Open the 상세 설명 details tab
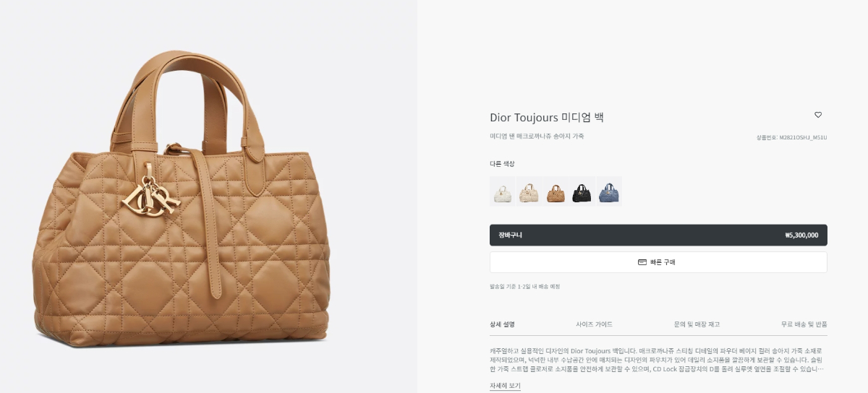Image resolution: width=868 pixels, height=393 pixels. pos(503,324)
